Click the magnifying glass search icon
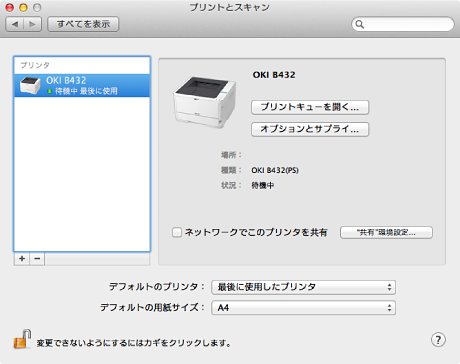Viewport: 460px width, 364px height. (x=359, y=24)
